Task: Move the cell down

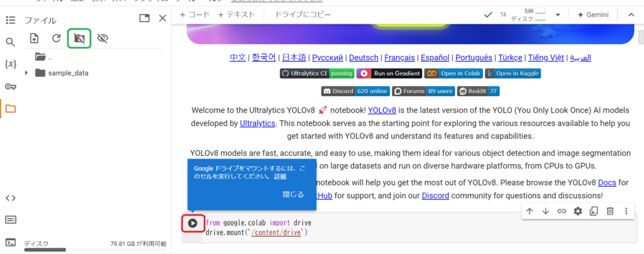Action: tap(545, 211)
